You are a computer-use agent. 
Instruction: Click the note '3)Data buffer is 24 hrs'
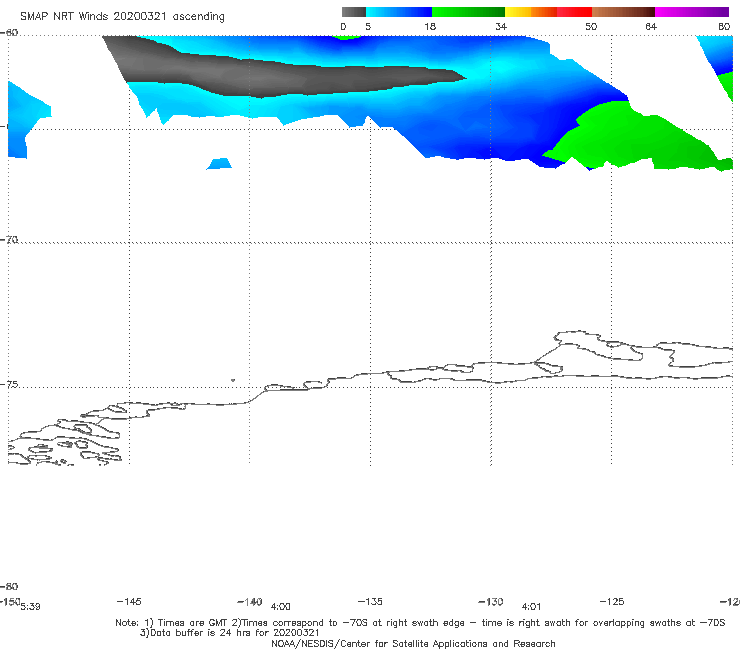coord(229,633)
